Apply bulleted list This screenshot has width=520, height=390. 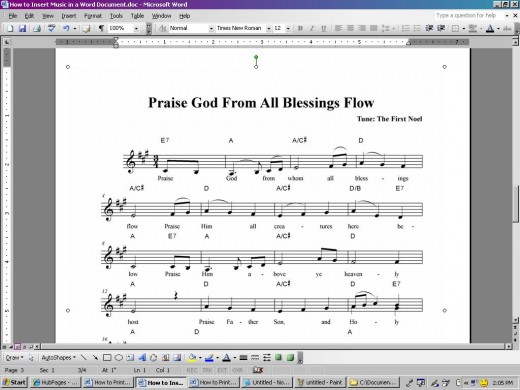(x=417, y=28)
